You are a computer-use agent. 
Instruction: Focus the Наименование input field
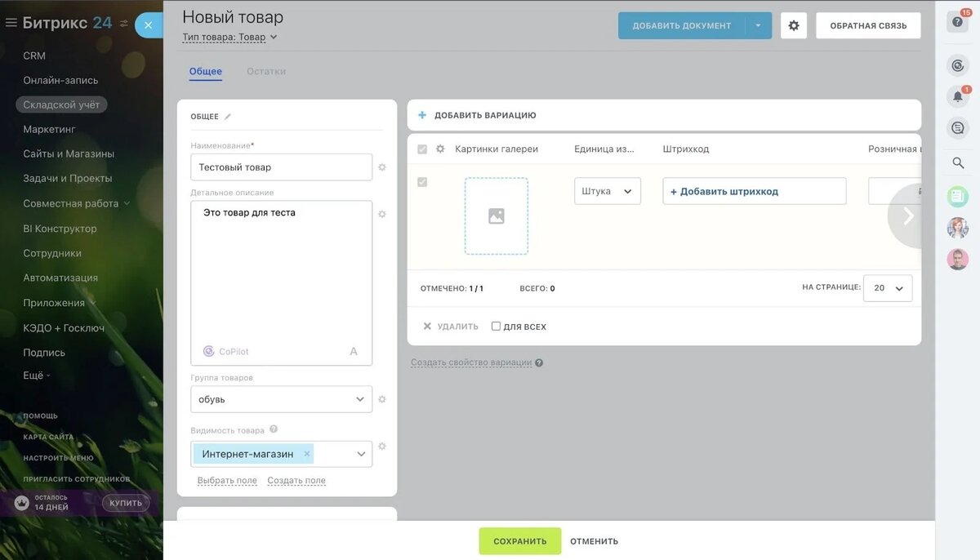(x=282, y=167)
